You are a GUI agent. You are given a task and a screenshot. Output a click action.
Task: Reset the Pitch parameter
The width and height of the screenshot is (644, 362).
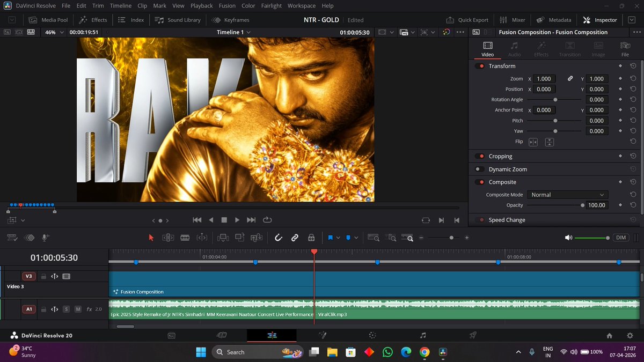click(x=633, y=121)
